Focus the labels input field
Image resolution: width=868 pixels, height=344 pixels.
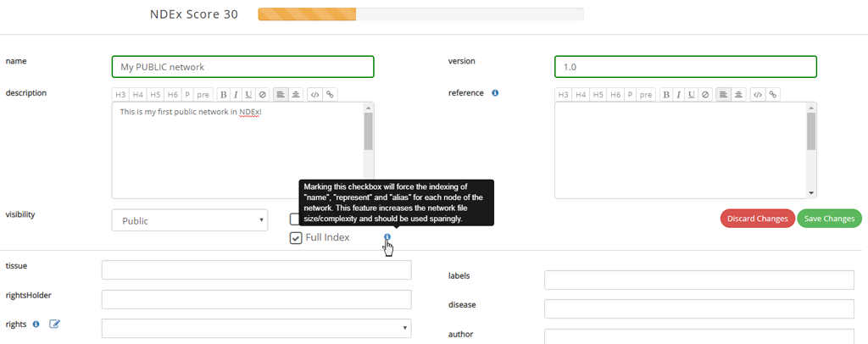[699, 280]
